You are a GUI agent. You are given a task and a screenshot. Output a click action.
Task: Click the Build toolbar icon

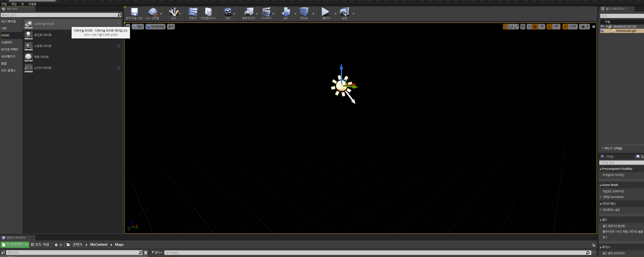[286, 14]
